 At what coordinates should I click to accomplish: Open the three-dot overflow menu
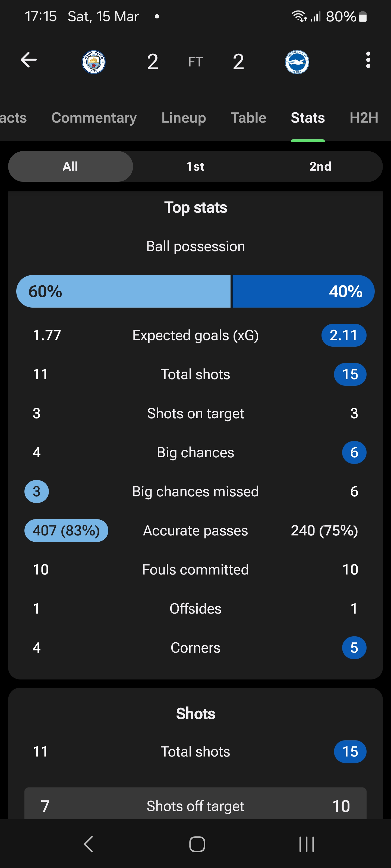click(368, 60)
